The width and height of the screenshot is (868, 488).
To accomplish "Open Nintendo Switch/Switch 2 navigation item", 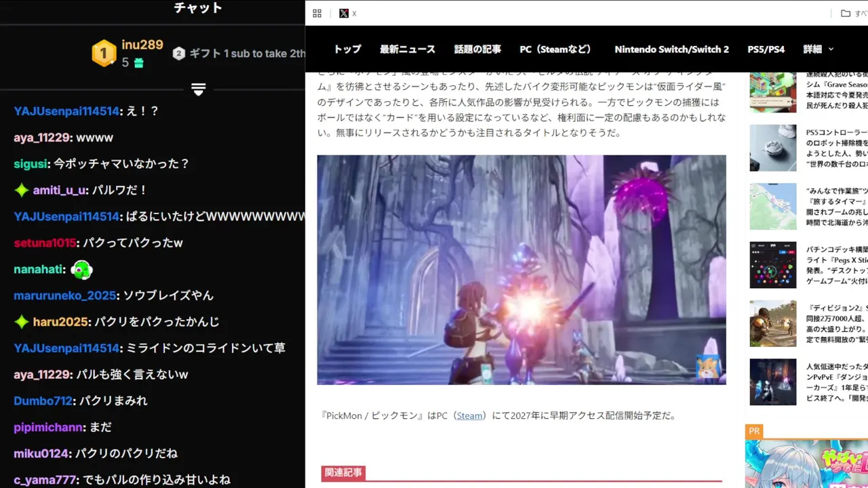I will (x=671, y=49).
